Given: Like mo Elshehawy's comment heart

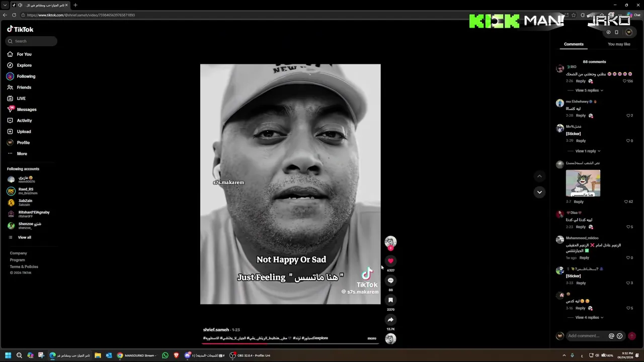Looking at the screenshot, I should tap(628, 116).
